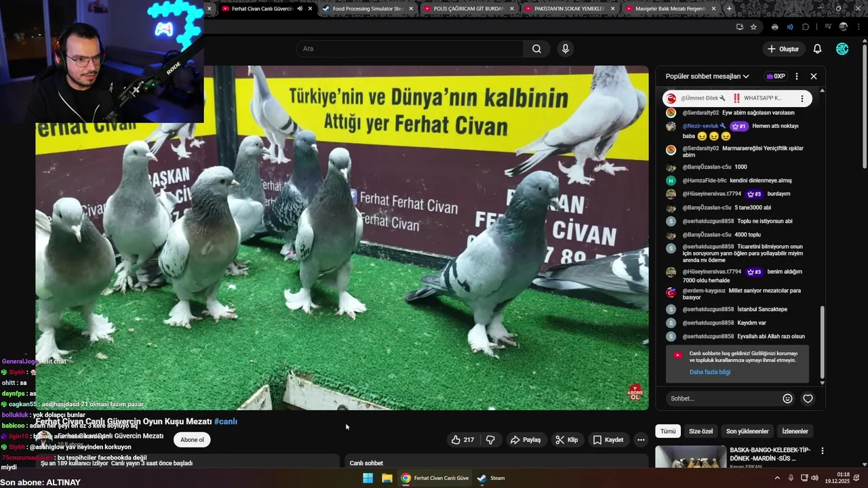The width and height of the screenshot is (868, 488).
Task: Click the taskbar volume speaker icon
Action: tap(814, 478)
